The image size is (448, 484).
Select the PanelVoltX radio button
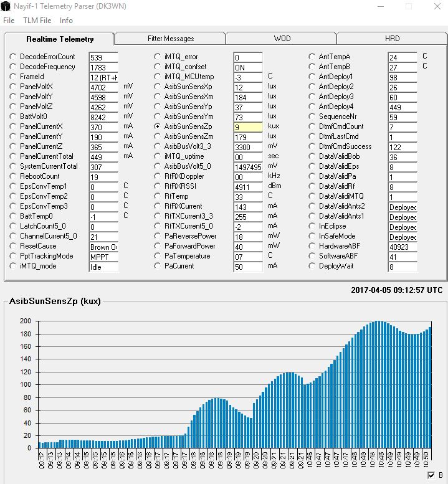point(13,87)
